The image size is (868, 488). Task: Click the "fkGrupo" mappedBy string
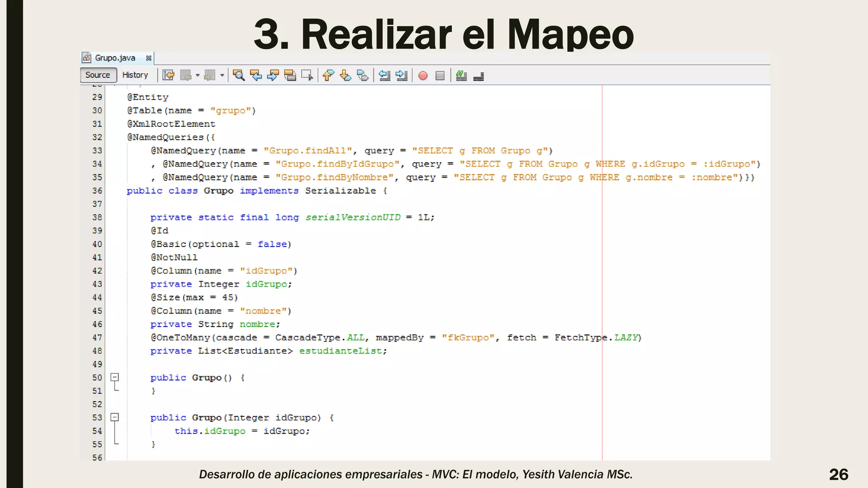point(468,338)
